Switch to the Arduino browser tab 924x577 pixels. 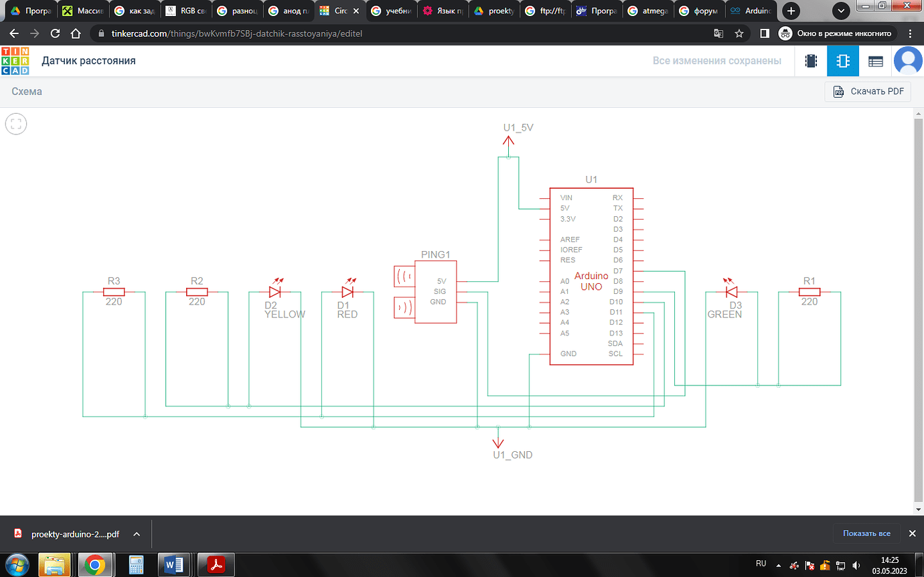(x=751, y=11)
